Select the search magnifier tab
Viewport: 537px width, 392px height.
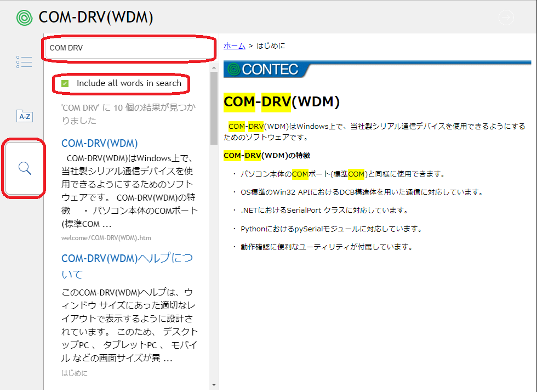pyautogui.click(x=25, y=168)
